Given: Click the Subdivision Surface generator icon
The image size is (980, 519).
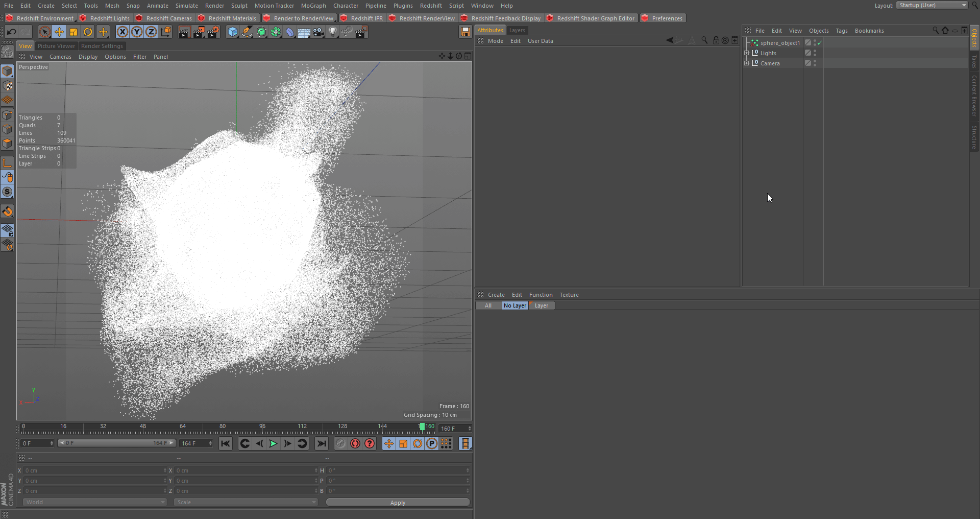Looking at the screenshot, I should pos(261,32).
